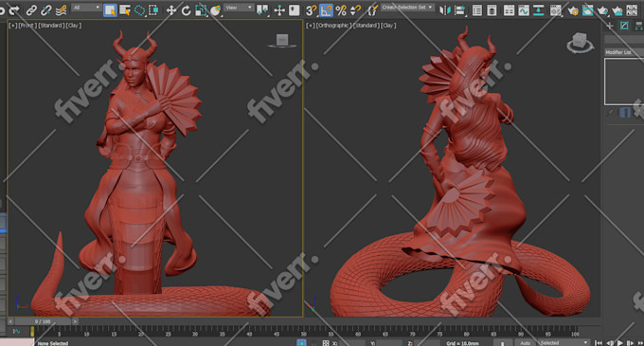
Task: Toggle Angle Snap
Action: (326, 10)
